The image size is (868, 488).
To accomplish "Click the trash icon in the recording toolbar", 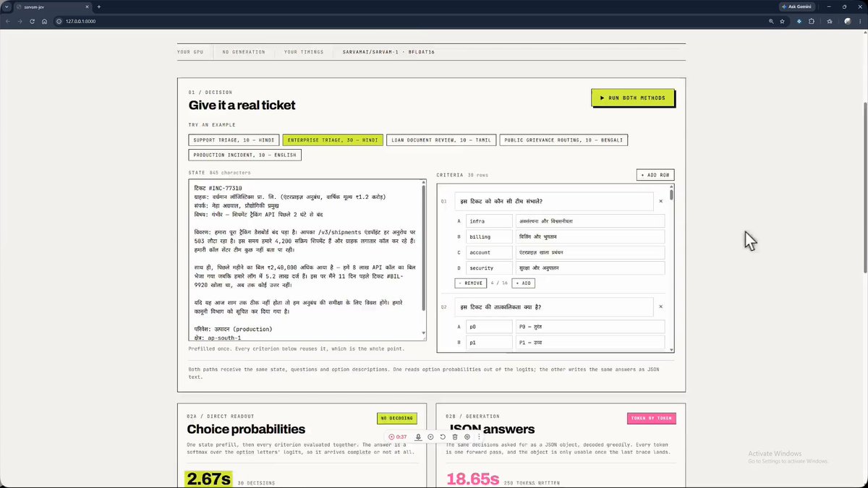I will click(455, 437).
